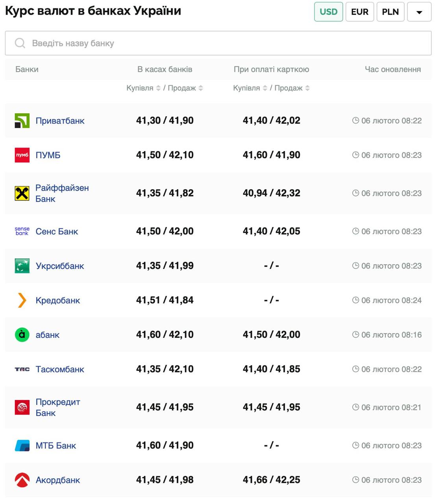440x504 pixels.
Task: Sort by cash desk Продаж rate
Action: [201, 88]
